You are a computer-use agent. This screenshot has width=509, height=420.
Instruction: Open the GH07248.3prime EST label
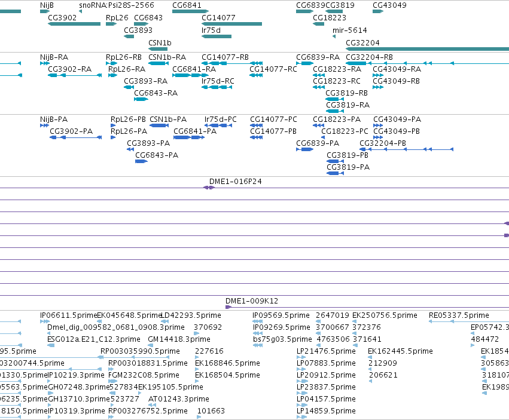(x=78, y=387)
